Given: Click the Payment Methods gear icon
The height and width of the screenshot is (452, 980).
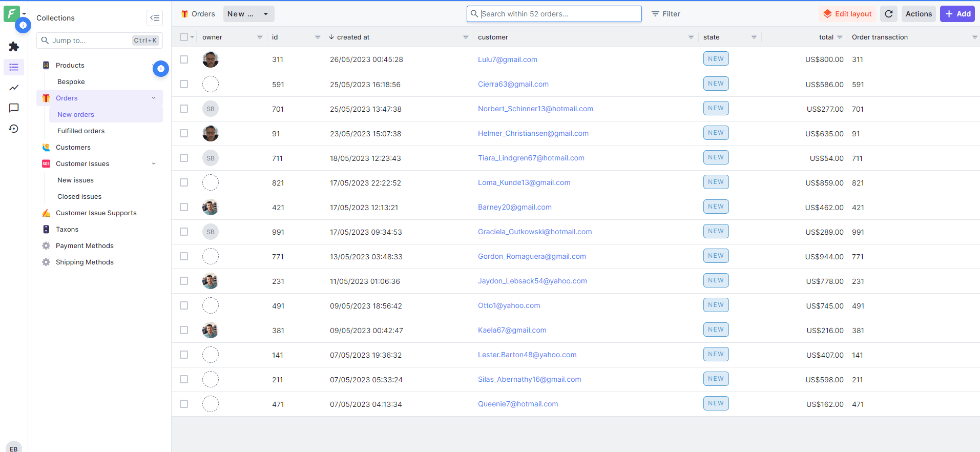Looking at the screenshot, I should [46, 245].
